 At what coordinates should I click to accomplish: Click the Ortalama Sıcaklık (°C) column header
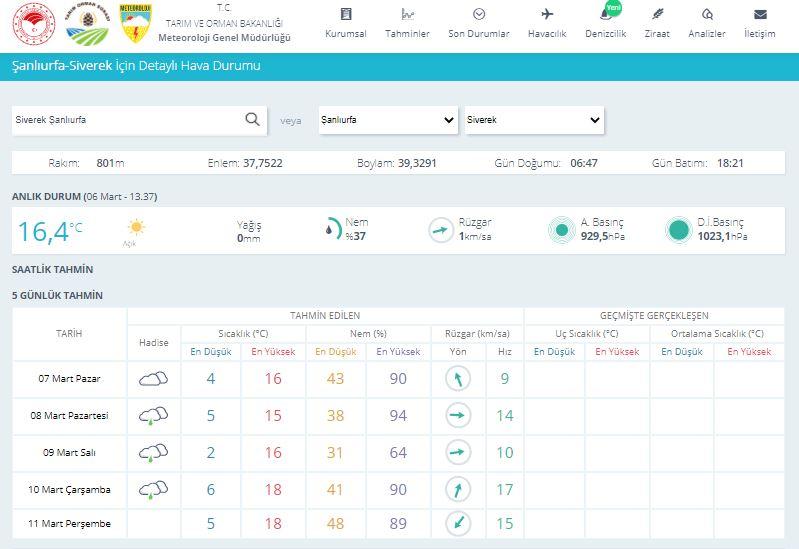click(717, 334)
